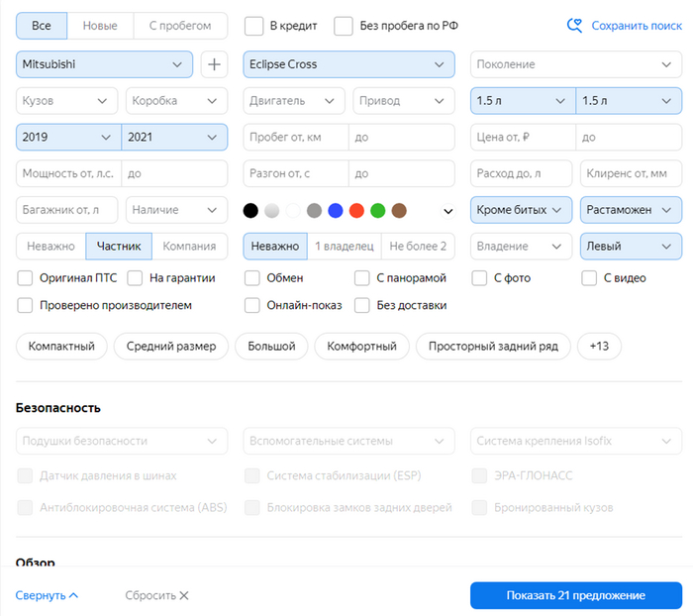Click the Комфортный tag button
Screen dimensions: 693x616
362,347
